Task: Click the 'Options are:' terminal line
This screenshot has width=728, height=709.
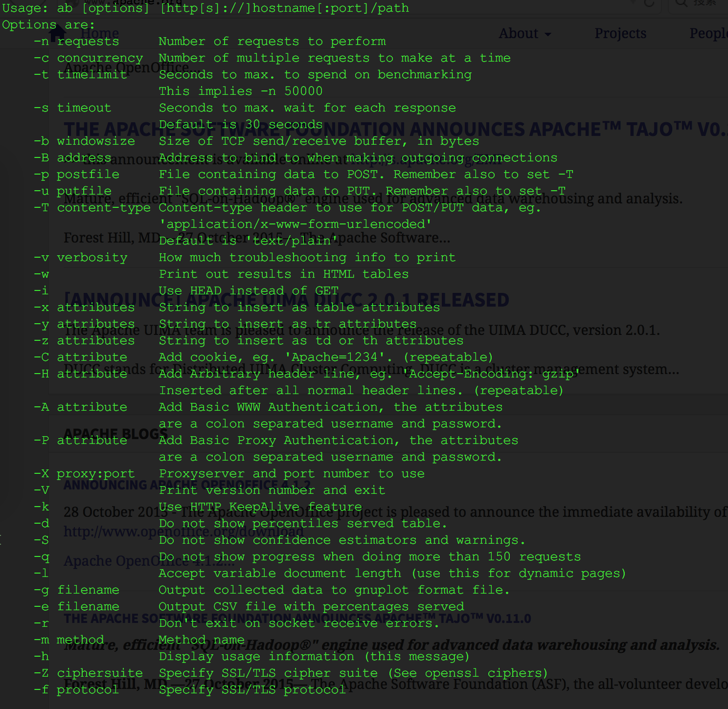Action: click(x=48, y=24)
